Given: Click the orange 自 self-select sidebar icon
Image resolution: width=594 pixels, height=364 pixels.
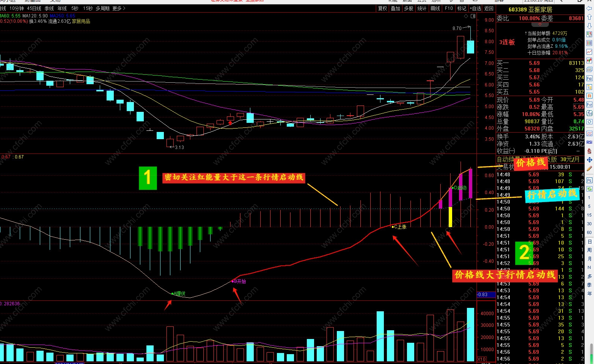Looking at the screenshot, I should pyautogui.click(x=589, y=96).
